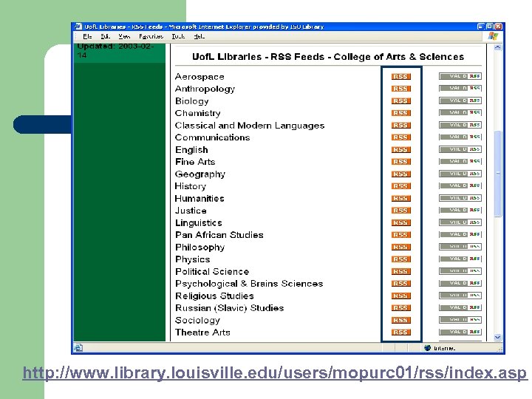Click the page heading 'UofL Libraries - RSS Feeds'

(x=328, y=57)
